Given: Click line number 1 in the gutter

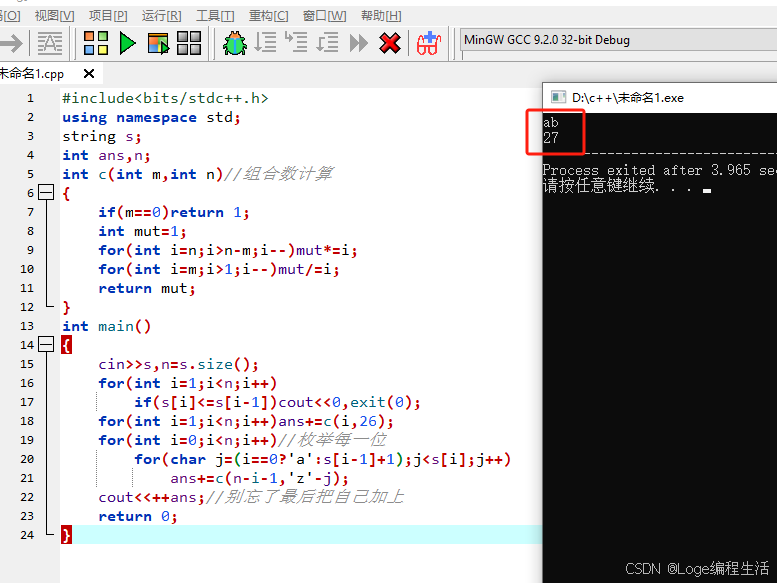Looking at the screenshot, I should coord(30,98).
